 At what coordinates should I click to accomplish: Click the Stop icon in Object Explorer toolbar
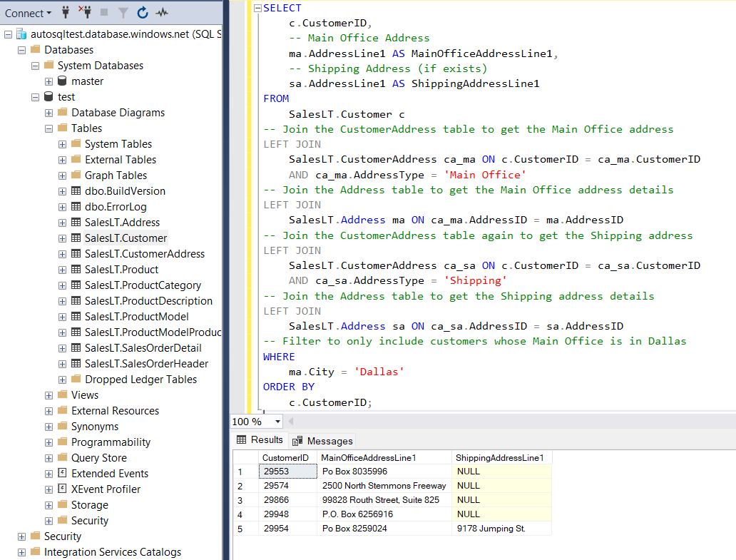(x=104, y=12)
